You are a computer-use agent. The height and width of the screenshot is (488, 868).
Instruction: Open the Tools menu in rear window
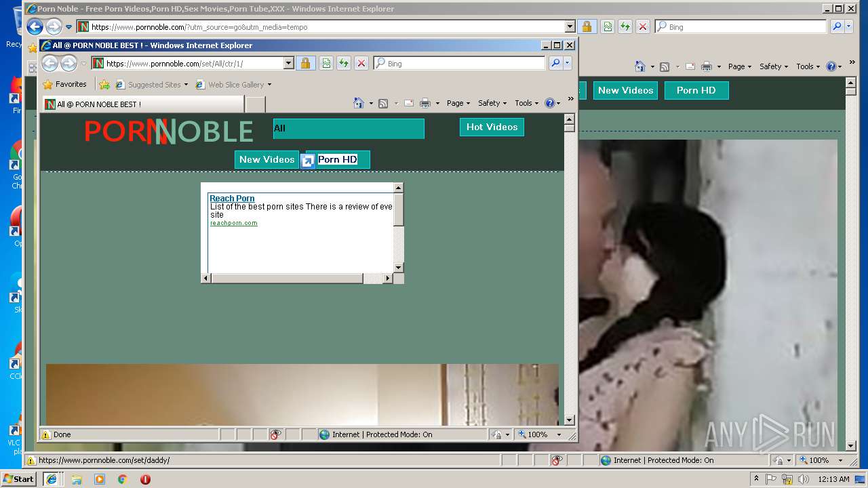click(808, 66)
